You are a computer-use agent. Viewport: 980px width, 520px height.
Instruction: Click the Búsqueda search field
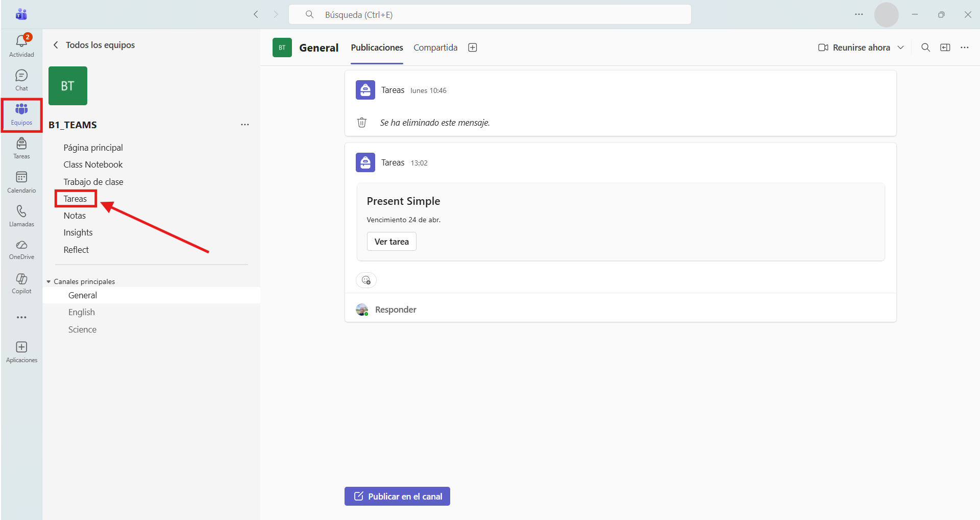click(x=490, y=14)
